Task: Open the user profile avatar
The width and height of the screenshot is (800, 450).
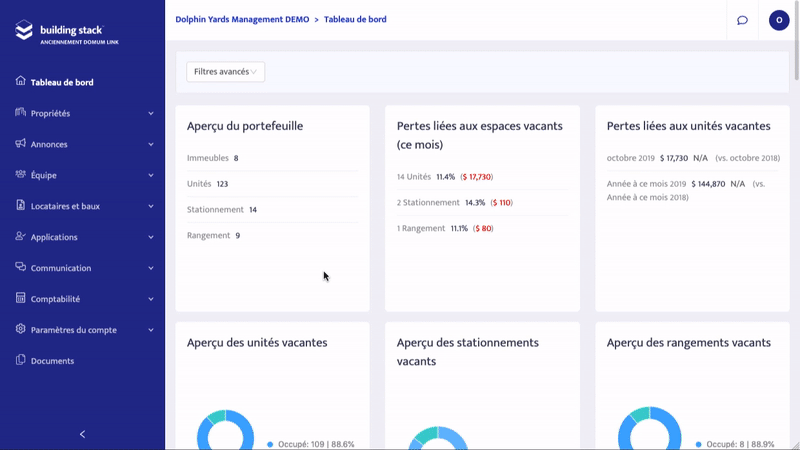Action: [x=779, y=20]
